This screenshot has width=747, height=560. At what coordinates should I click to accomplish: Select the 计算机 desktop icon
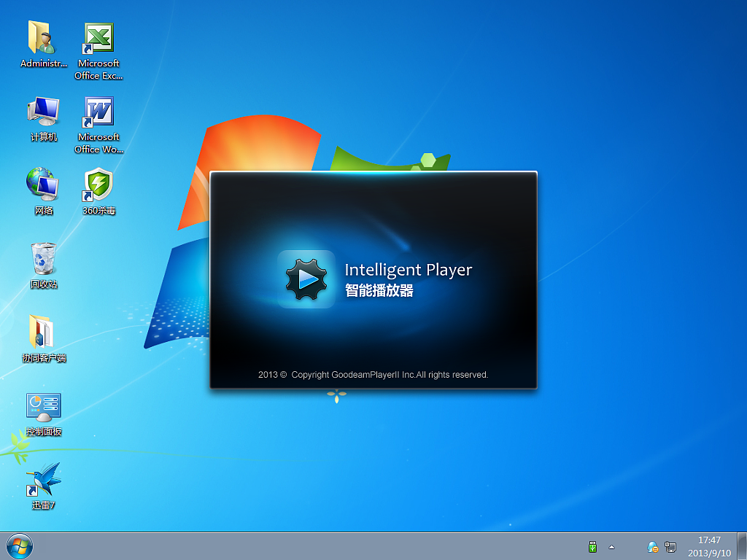tap(43, 119)
